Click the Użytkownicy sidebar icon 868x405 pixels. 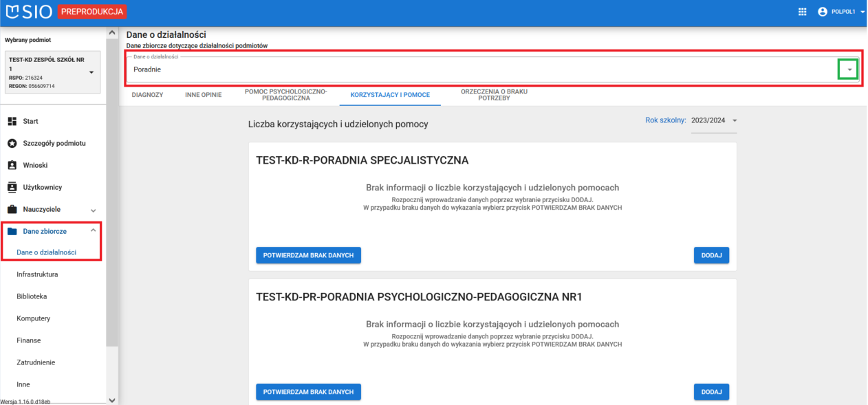click(12, 187)
